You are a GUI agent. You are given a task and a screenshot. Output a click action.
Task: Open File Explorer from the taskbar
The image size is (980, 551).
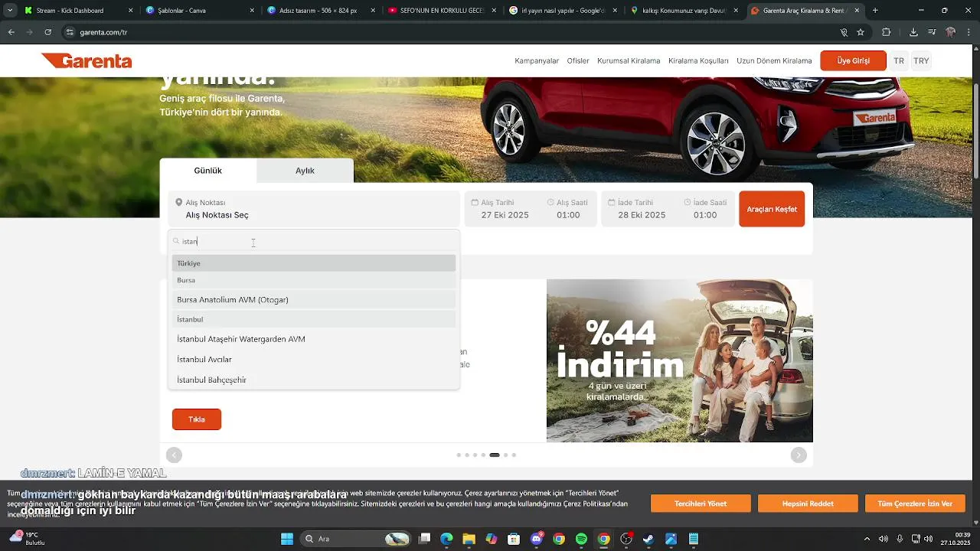(x=469, y=539)
